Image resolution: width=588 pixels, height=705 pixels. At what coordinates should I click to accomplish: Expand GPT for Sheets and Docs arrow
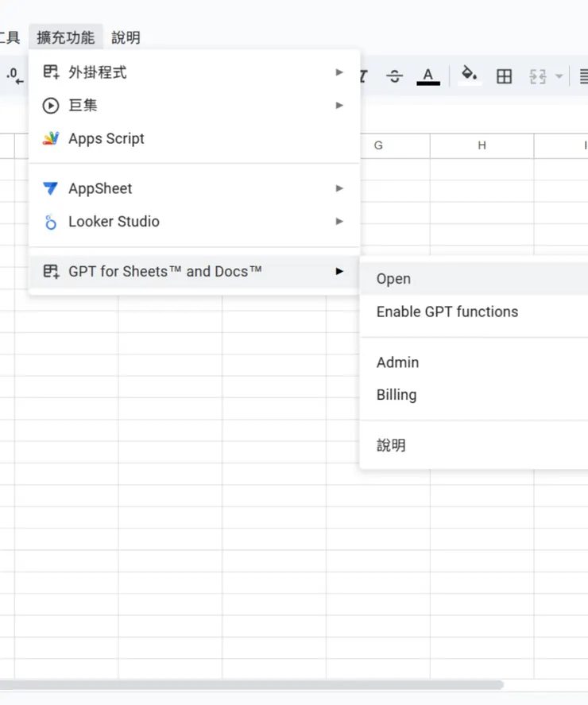click(x=339, y=271)
